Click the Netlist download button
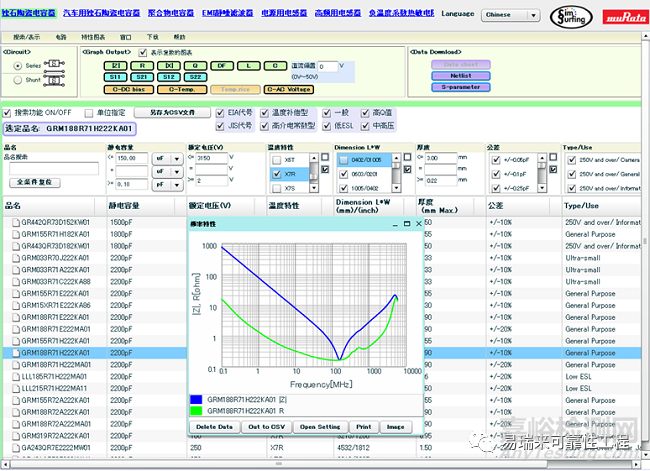The height and width of the screenshot is (471, 650). (x=461, y=76)
